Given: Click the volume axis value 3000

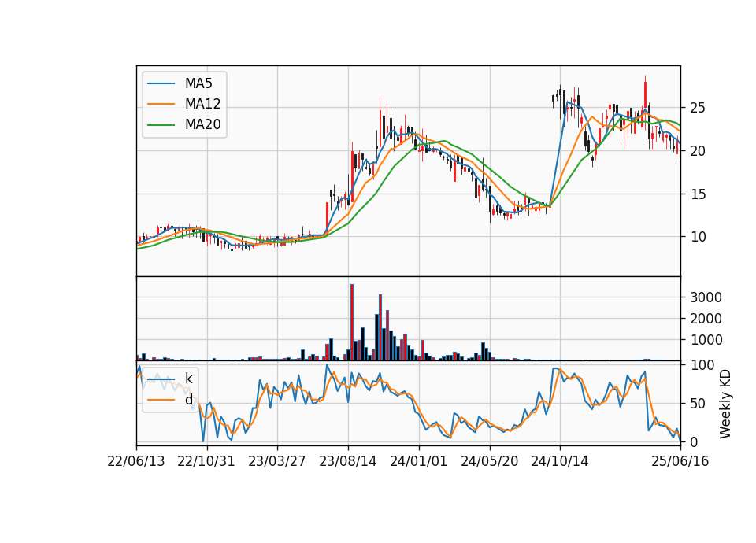Looking at the screenshot, I should point(706,297).
